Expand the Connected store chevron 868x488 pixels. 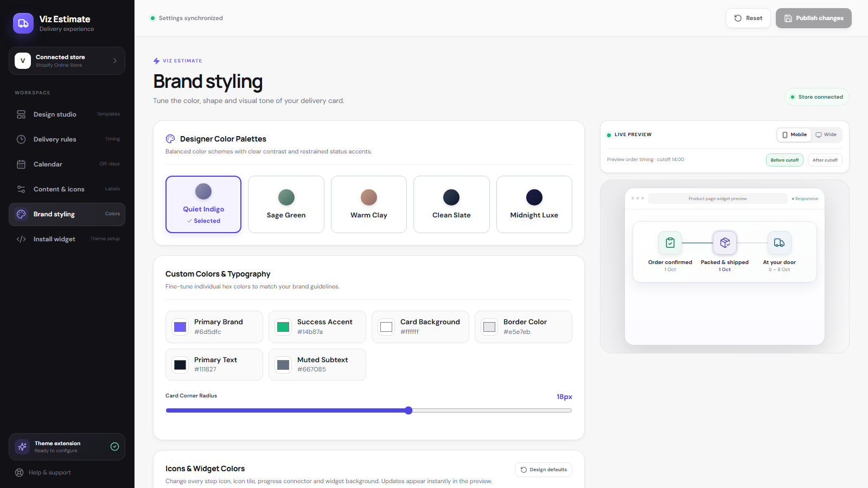115,61
